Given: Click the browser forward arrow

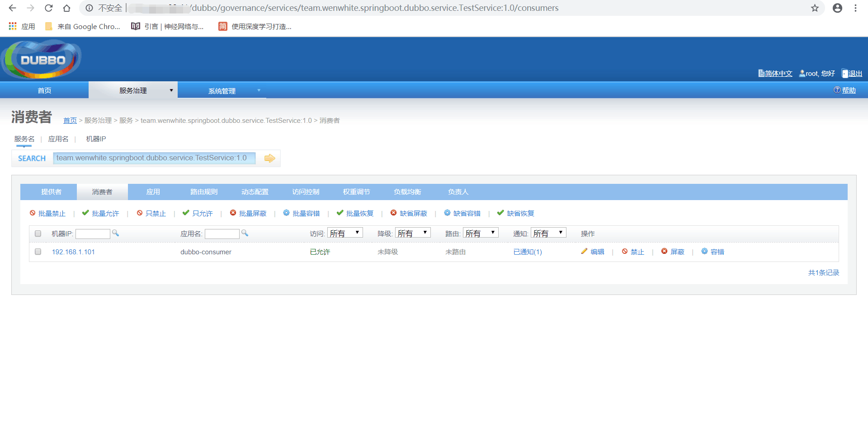Looking at the screenshot, I should (x=30, y=8).
